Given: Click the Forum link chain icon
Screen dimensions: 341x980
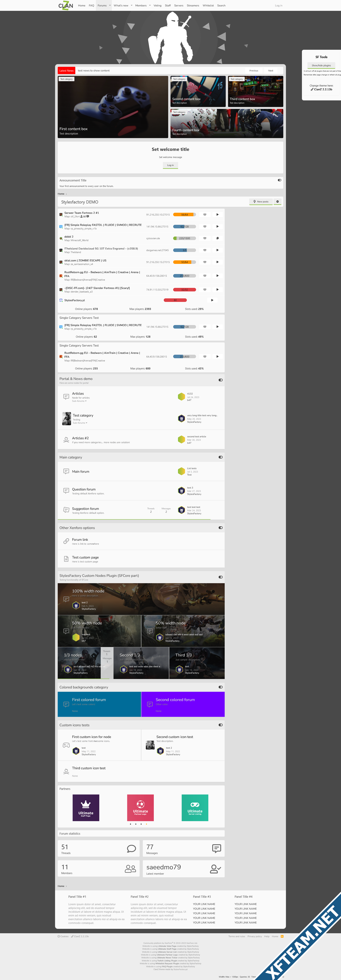Looking at the screenshot, I should coord(66,541).
